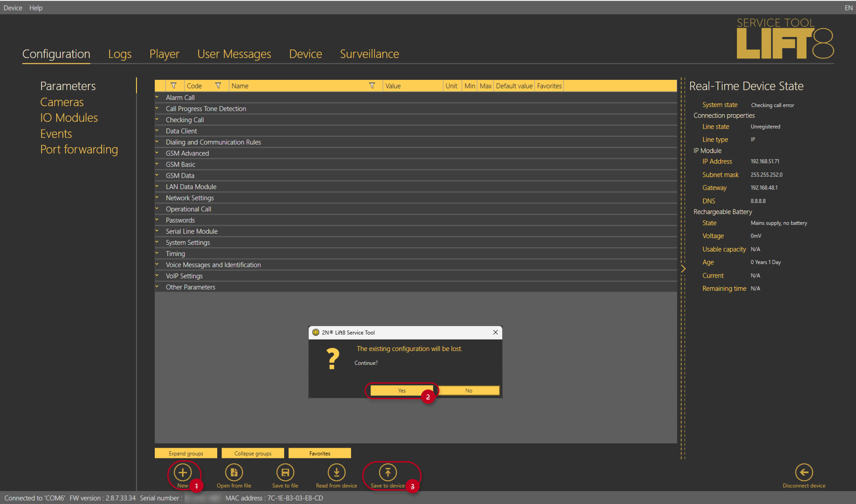Expand the Timing group
Image resolution: width=856 pixels, height=504 pixels.
pos(157,253)
